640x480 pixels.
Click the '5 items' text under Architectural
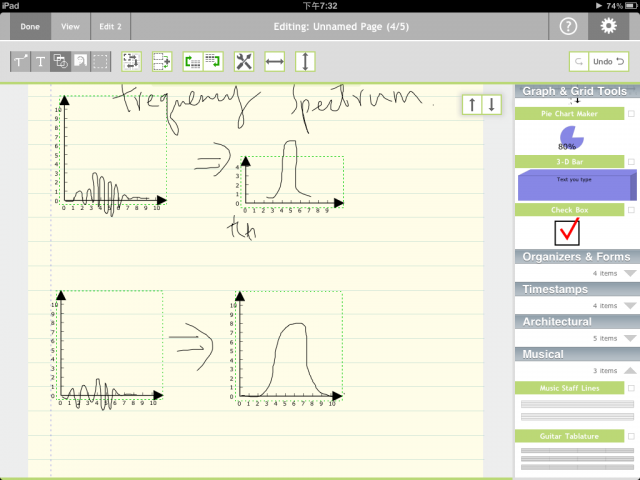click(x=605, y=338)
